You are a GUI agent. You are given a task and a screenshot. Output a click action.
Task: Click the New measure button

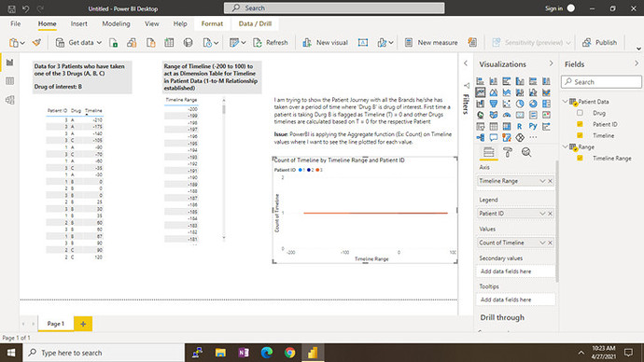pos(431,43)
